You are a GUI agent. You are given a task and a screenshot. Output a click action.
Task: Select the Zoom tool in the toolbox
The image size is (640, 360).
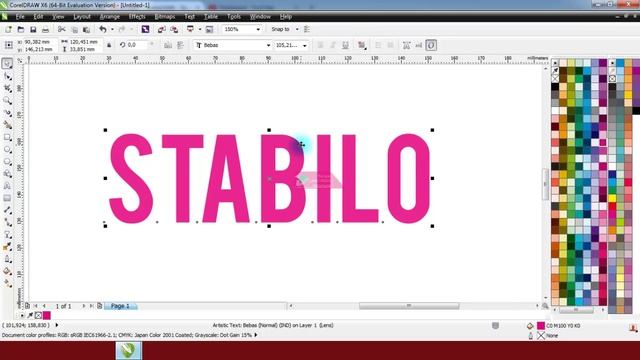pos(7,100)
